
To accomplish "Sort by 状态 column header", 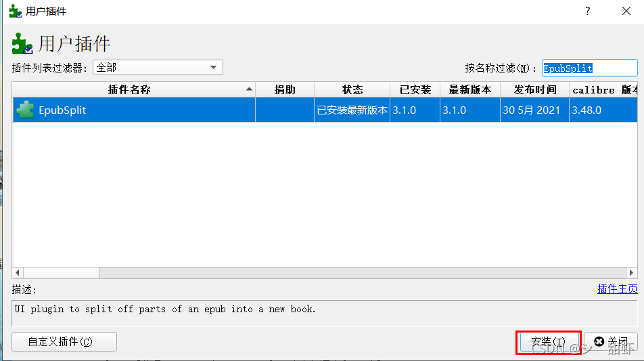I will 352,89.
